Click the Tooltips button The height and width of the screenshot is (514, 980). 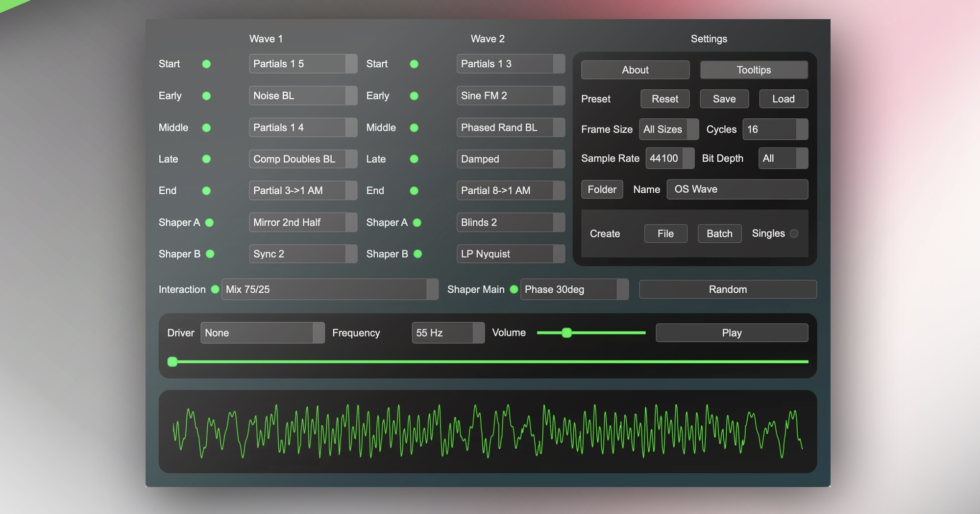click(754, 70)
